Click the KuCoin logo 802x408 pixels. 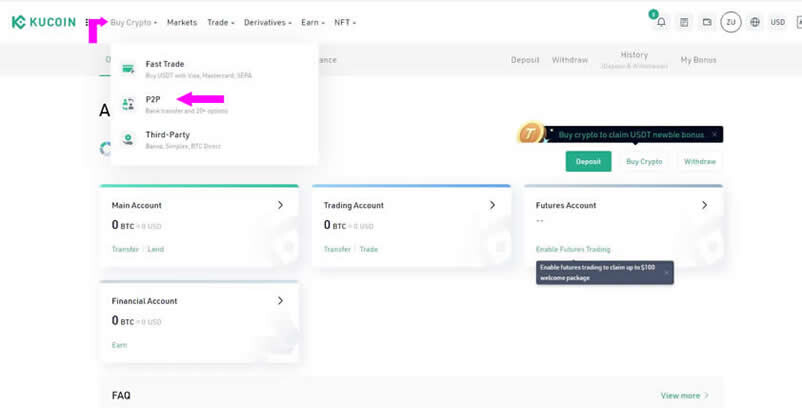coord(43,22)
